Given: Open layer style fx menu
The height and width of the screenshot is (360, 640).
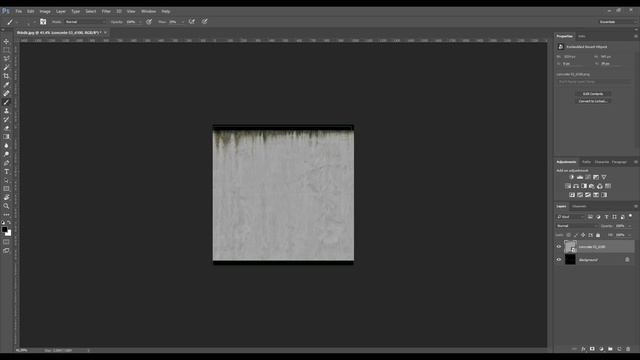Looking at the screenshot, I should tap(583, 349).
